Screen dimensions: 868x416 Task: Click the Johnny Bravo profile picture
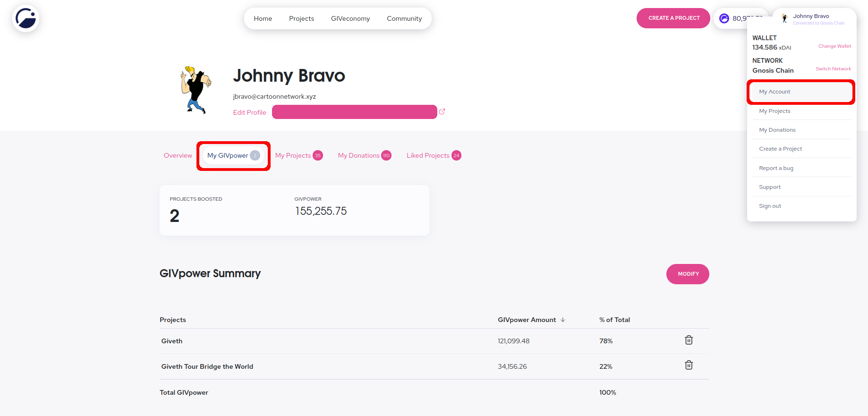[196, 89]
